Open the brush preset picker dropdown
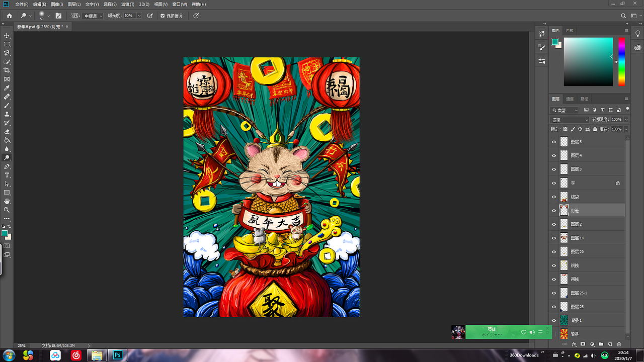The height and width of the screenshot is (362, 644). (x=48, y=16)
